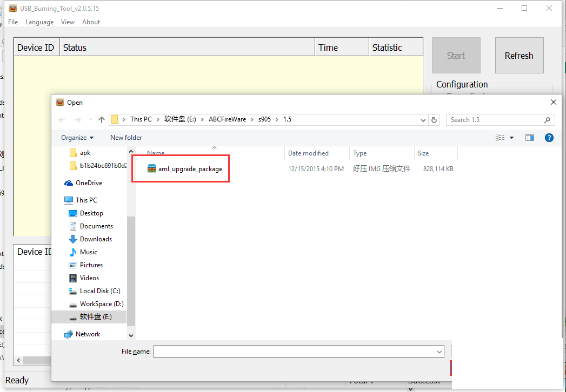Click s905 in address breadcrumb
This screenshot has height=392, width=566.
[264, 119]
